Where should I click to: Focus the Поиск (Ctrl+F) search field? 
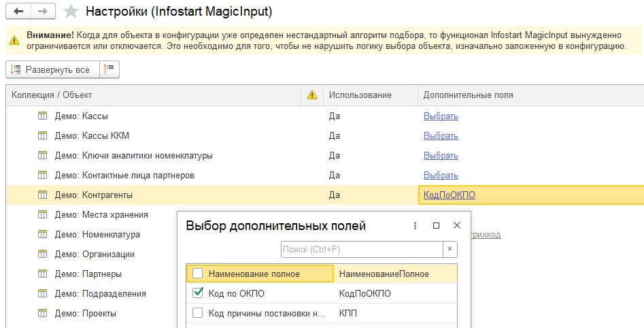(362, 250)
